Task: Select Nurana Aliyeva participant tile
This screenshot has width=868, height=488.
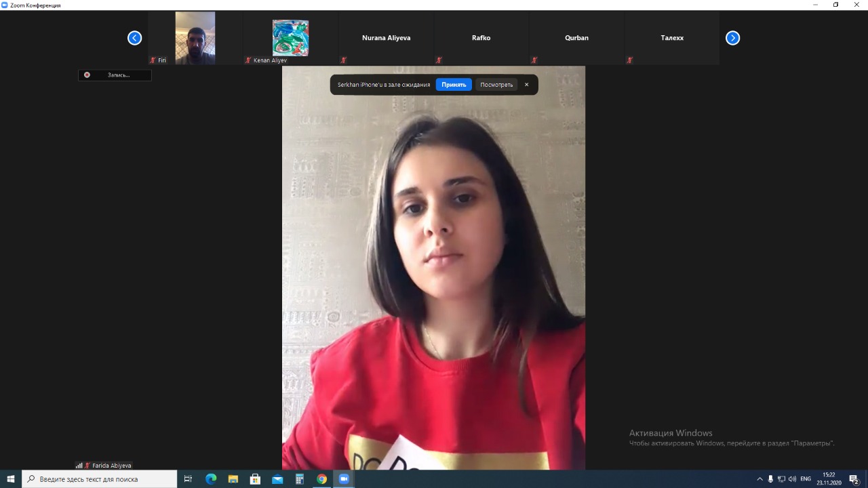Action: (386, 38)
